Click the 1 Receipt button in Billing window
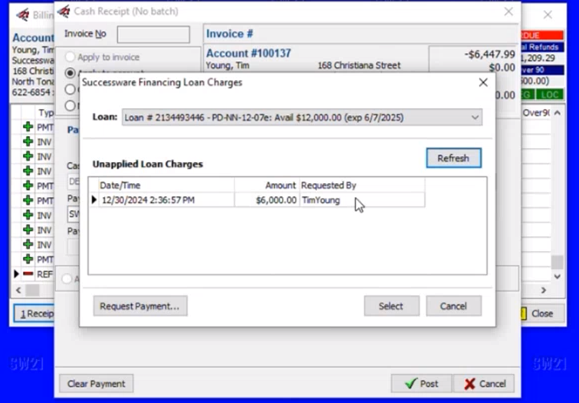 pyautogui.click(x=34, y=314)
